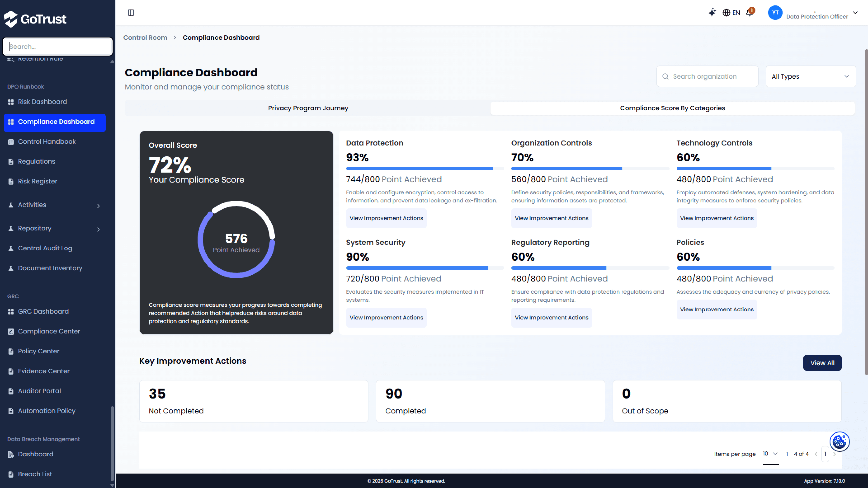Open the notifications bell
Image resolution: width=868 pixels, height=488 pixels.
point(749,12)
